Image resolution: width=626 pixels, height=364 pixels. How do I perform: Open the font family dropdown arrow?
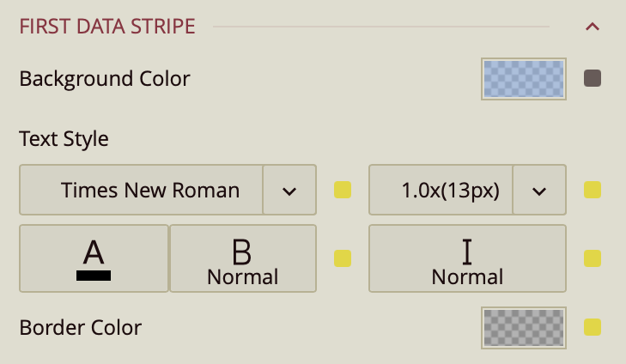pyautogui.click(x=289, y=190)
